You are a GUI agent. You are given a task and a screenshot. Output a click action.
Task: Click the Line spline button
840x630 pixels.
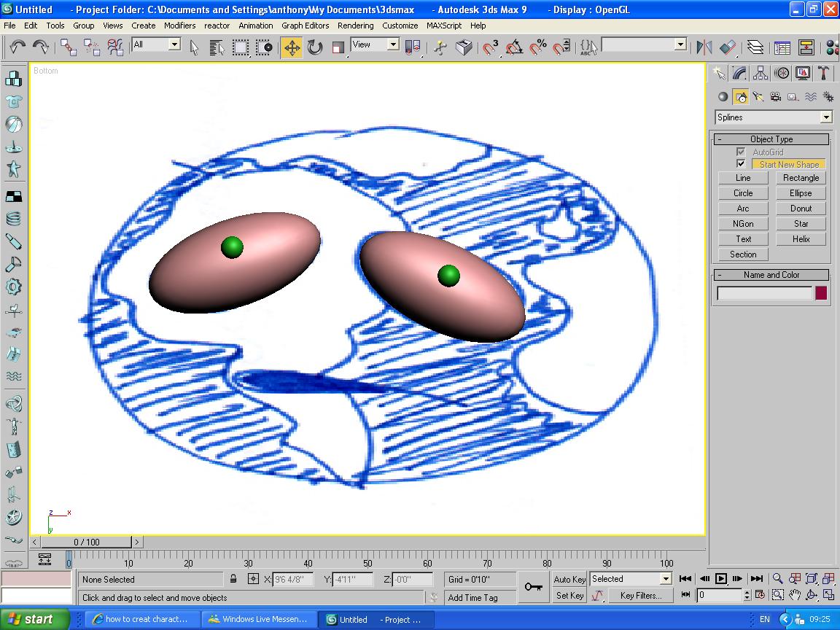pos(743,178)
